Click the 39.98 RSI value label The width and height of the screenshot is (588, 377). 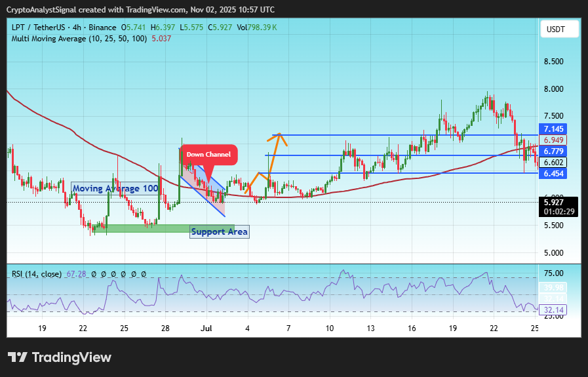(553, 288)
